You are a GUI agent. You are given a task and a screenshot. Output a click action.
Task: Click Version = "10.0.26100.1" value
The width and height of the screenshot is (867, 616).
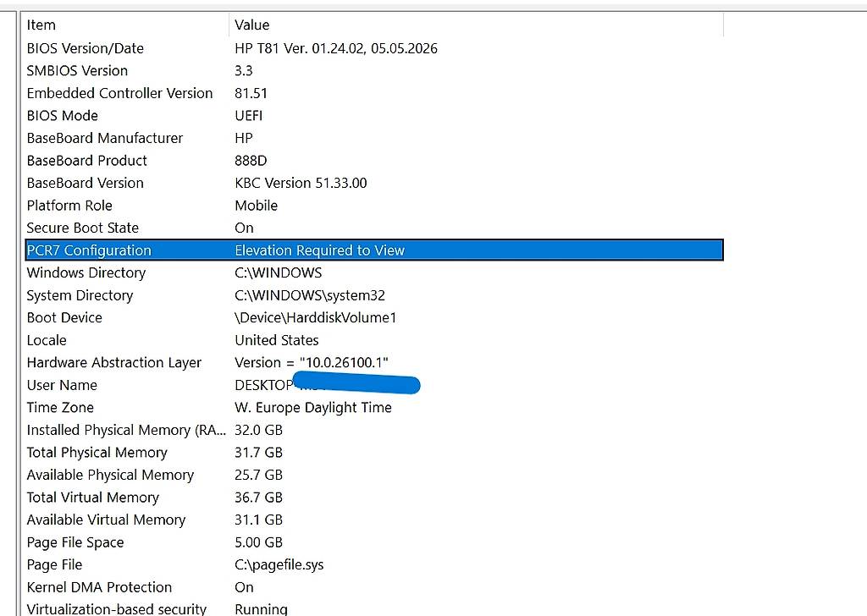point(312,362)
